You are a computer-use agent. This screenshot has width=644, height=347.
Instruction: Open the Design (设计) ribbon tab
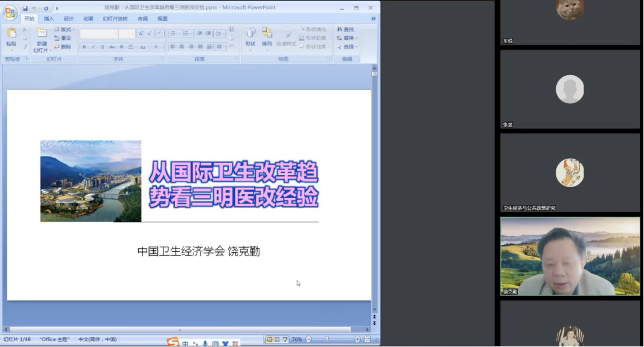(68, 19)
